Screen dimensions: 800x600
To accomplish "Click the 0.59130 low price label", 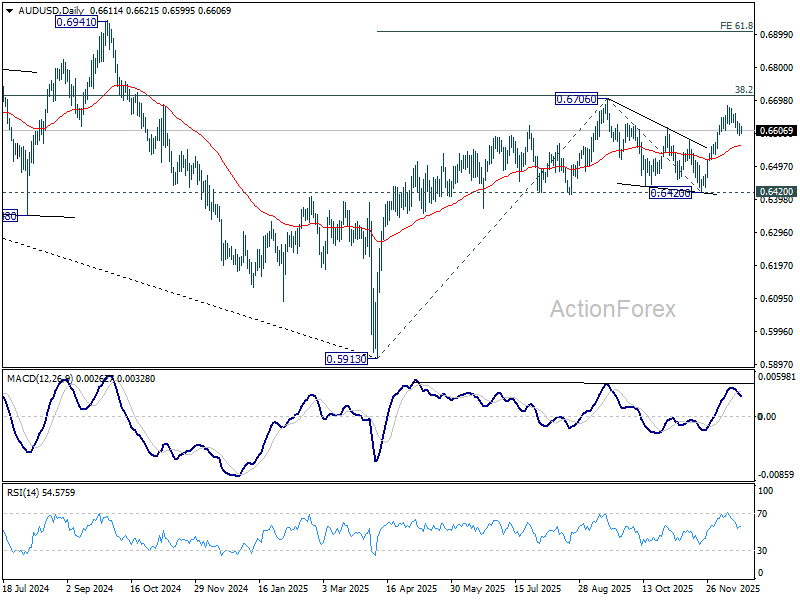I will pos(347,359).
